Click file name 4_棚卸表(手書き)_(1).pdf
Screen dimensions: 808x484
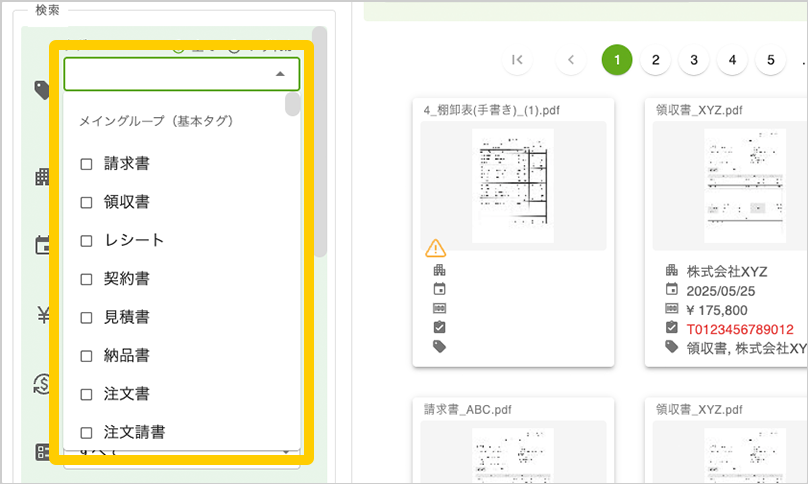pyautogui.click(x=492, y=110)
